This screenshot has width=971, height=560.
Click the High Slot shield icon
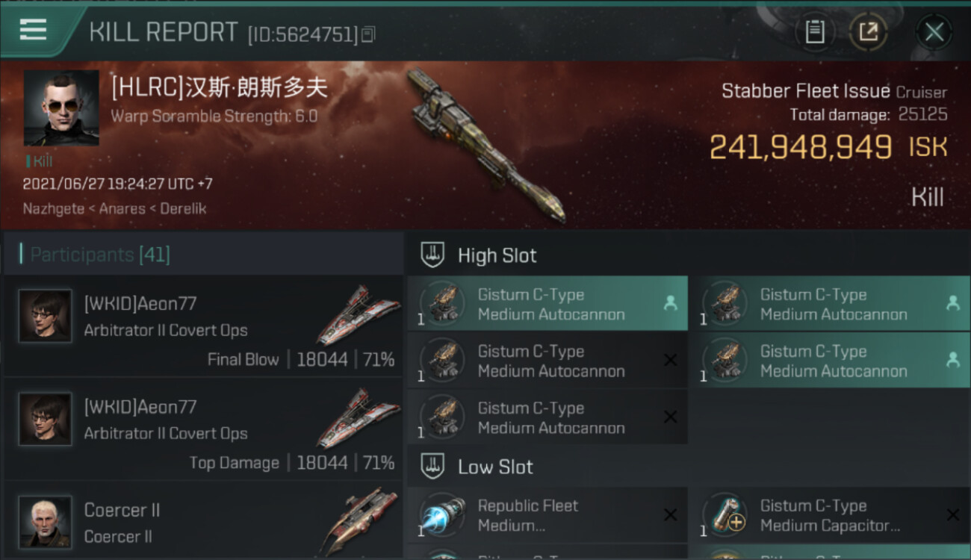click(433, 255)
